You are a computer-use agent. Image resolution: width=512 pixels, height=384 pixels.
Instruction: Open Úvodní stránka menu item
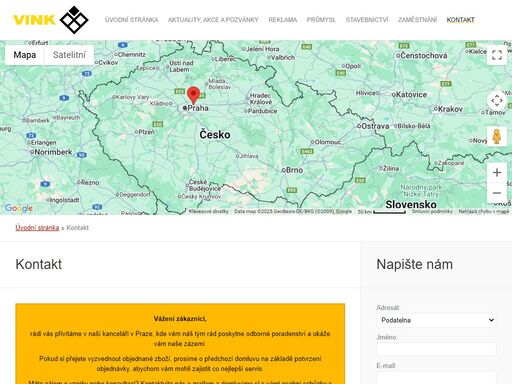coord(131,20)
